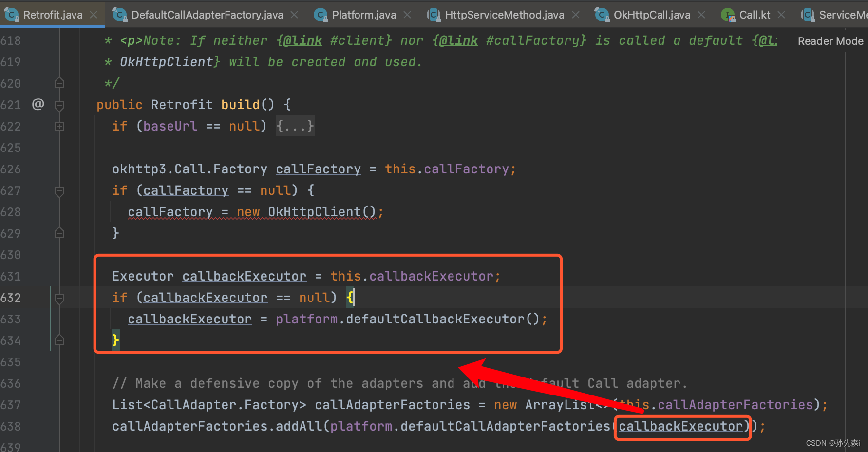Open the Platform.java tab
The image size is (868, 452).
[364, 15]
